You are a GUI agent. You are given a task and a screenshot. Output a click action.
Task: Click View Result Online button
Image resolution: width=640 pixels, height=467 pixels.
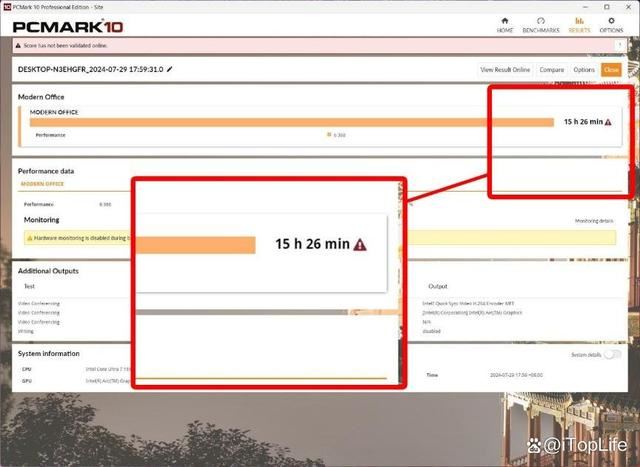[x=505, y=70]
